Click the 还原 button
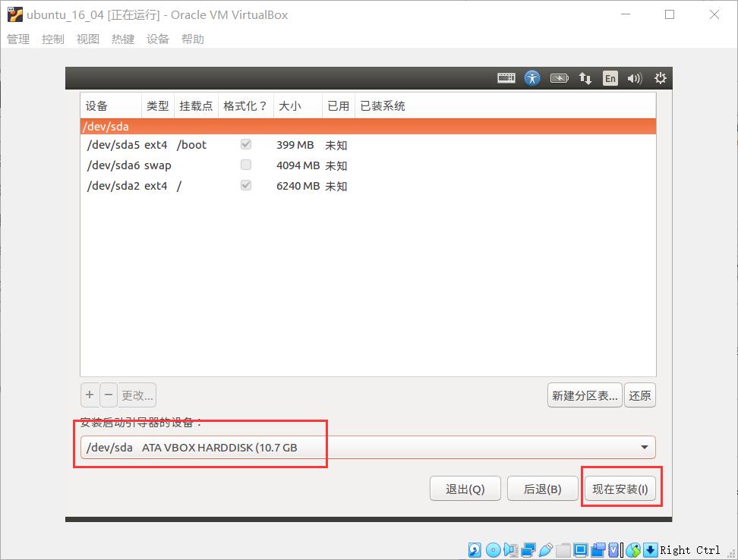This screenshot has height=560, width=738. point(639,395)
